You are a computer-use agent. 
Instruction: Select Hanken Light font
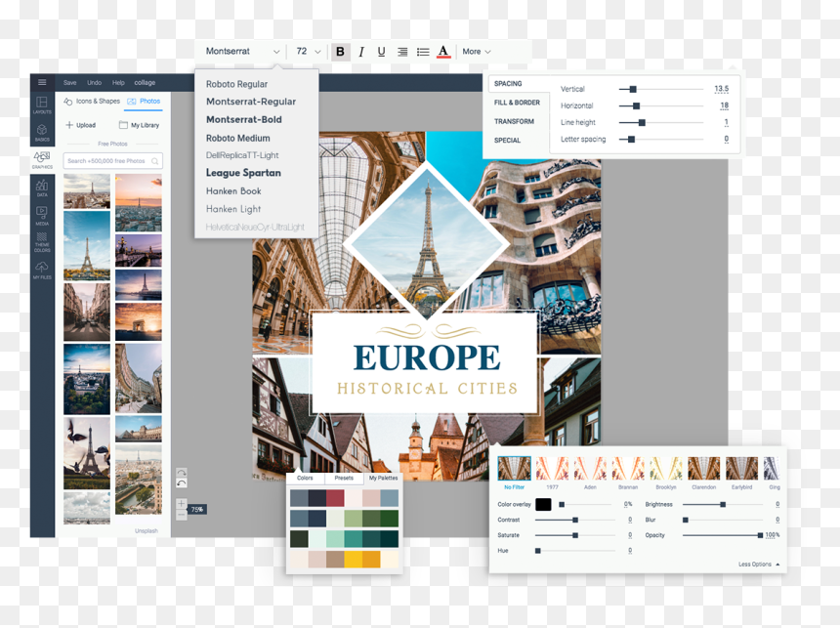[x=233, y=209]
